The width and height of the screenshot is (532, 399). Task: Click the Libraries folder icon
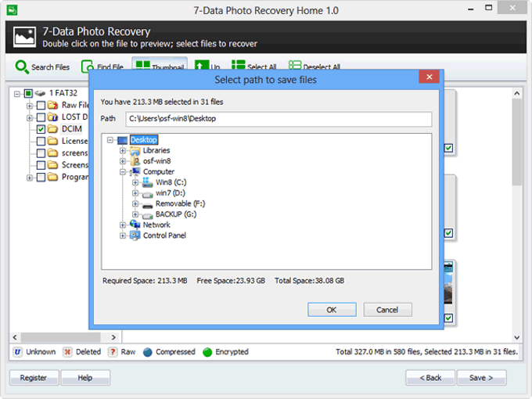[135, 151]
